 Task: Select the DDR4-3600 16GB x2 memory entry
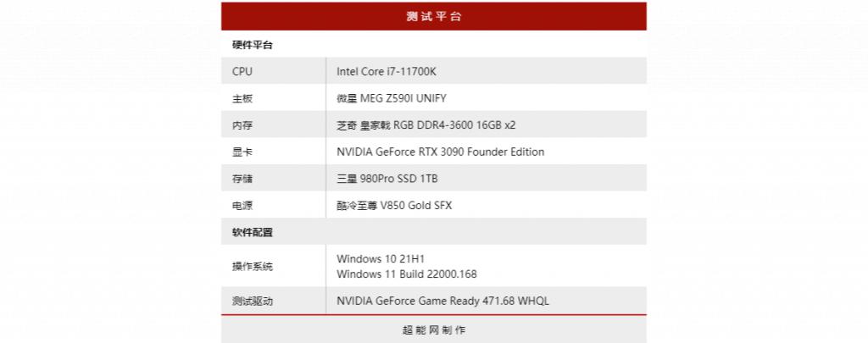coord(426,125)
